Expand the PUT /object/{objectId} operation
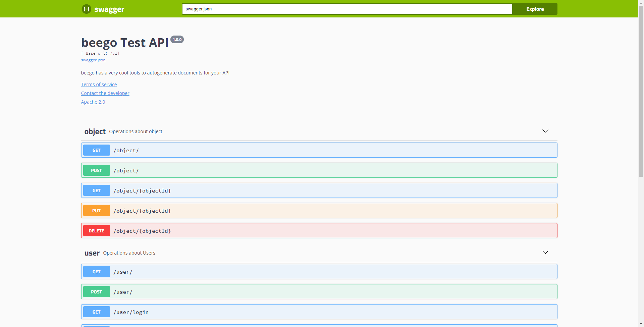The image size is (644, 327). coord(319,211)
